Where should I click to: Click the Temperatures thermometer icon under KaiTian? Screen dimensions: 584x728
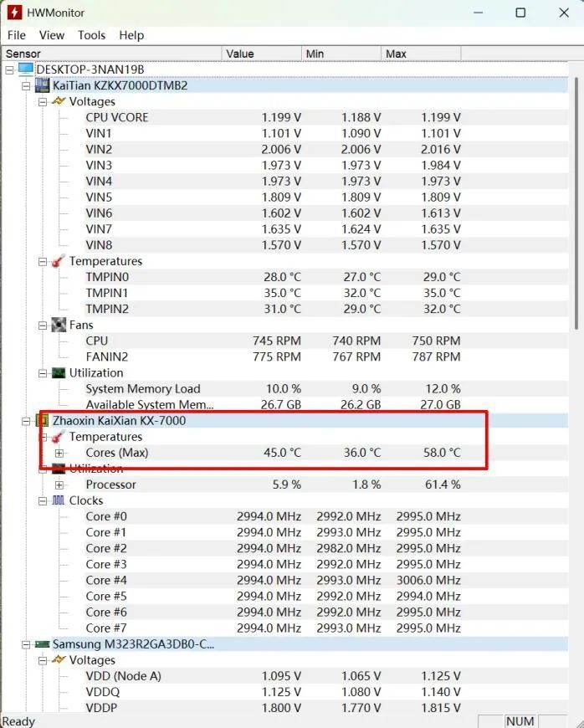[59, 261]
